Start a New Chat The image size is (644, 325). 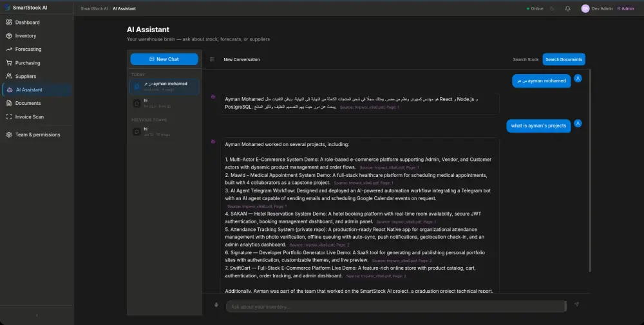[x=164, y=59]
